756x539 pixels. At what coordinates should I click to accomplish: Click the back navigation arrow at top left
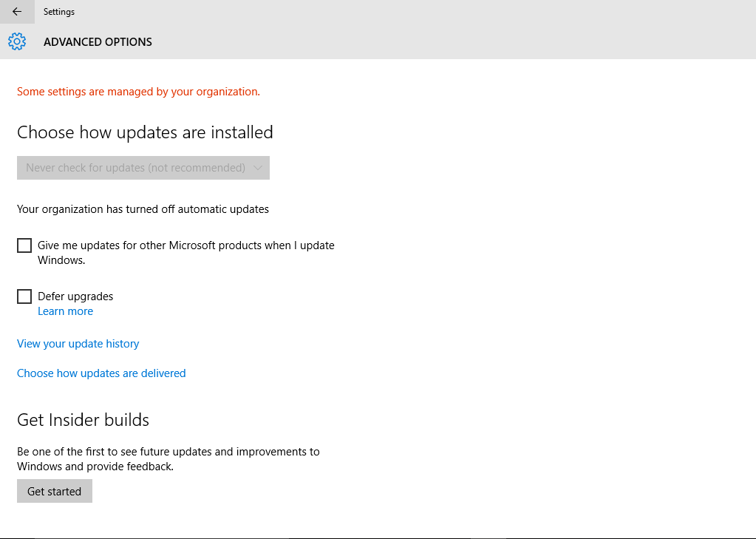tap(16, 12)
